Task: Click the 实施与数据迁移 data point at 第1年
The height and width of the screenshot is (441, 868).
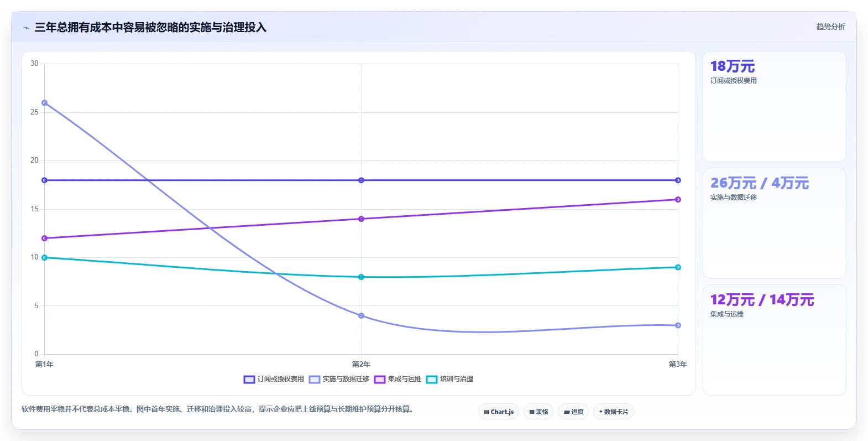Action: pyautogui.click(x=45, y=103)
